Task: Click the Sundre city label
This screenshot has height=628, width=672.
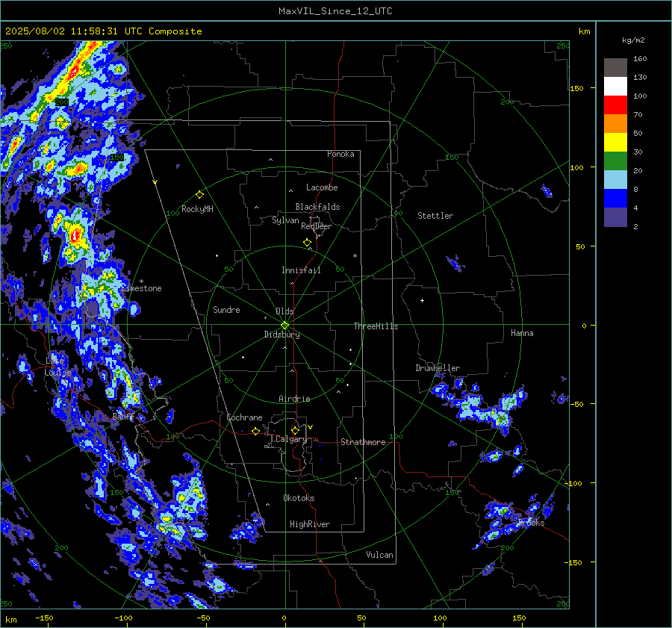Action: click(x=226, y=310)
